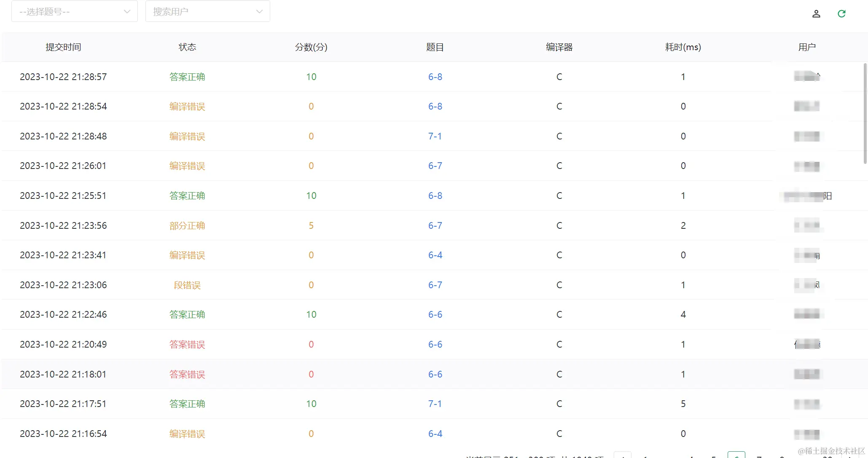The height and width of the screenshot is (458, 868).
Task: Click inside the 搜索用户 search field
Action: pos(198,12)
